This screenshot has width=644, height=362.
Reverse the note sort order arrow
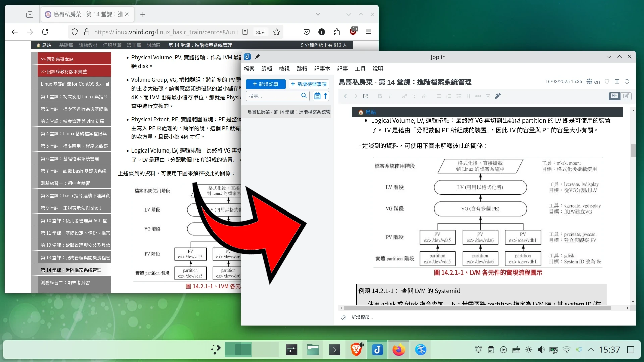point(325,96)
